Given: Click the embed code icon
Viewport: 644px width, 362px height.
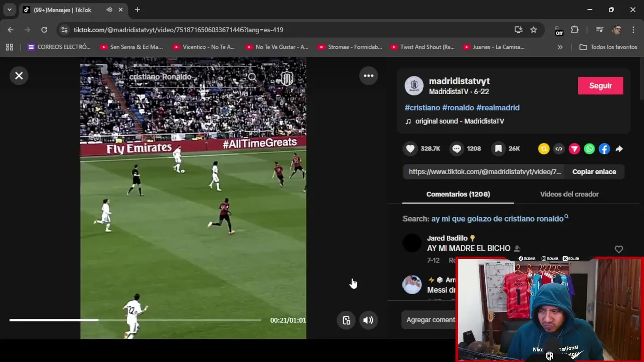Looking at the screenshot, I should [559, 149].
